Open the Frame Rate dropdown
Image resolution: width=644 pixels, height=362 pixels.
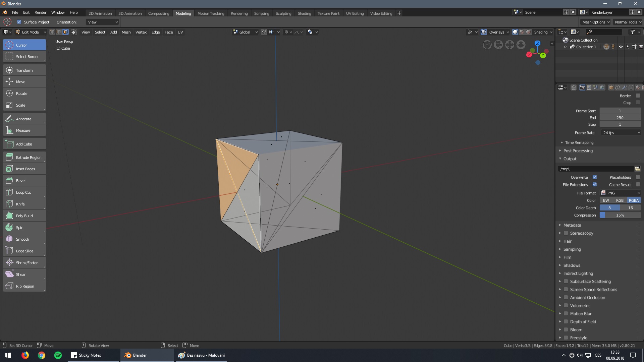(621, 133)
